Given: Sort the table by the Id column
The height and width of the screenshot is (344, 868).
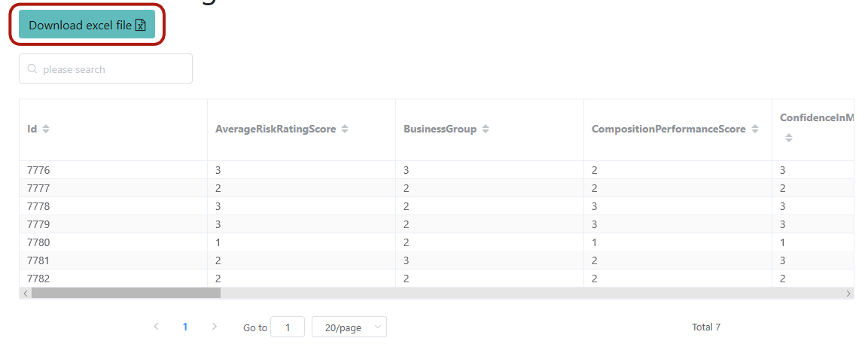Looking at the screenshot, I should tap(46, 129).
